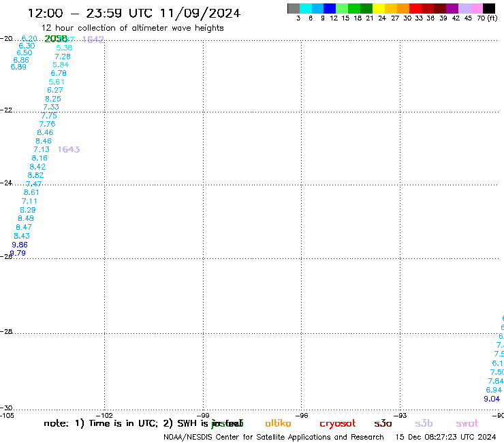The height and width of the screenshot is (443, 504).
Task: Click the dark red 's3a' legend label
Action: coord(383,424)
